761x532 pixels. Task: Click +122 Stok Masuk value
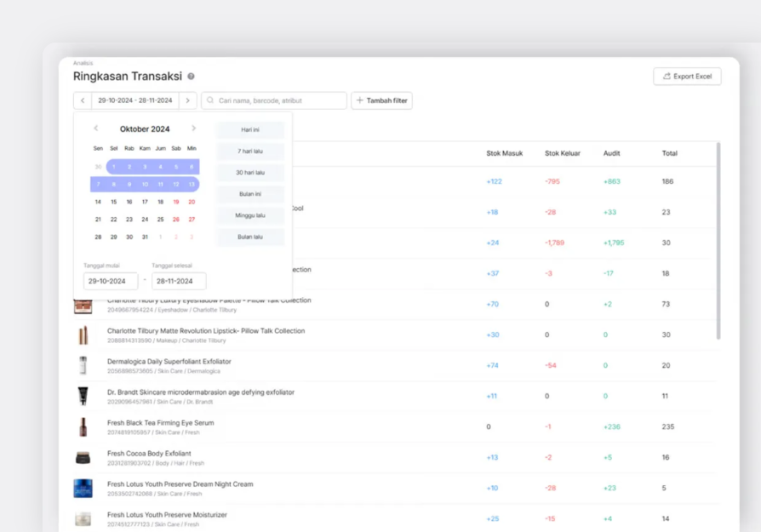point(494,181)
